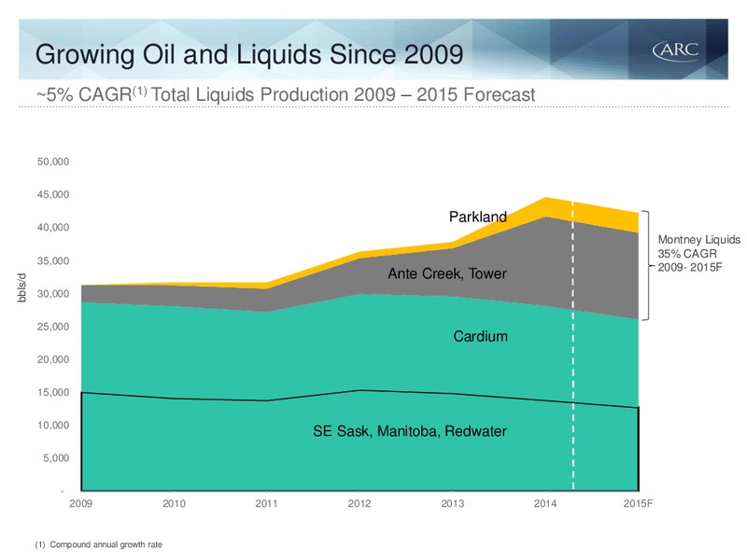Click the 2009 x-axis label
The width and height of the screenshot is (747, 560).
click(x=81, y=503)
